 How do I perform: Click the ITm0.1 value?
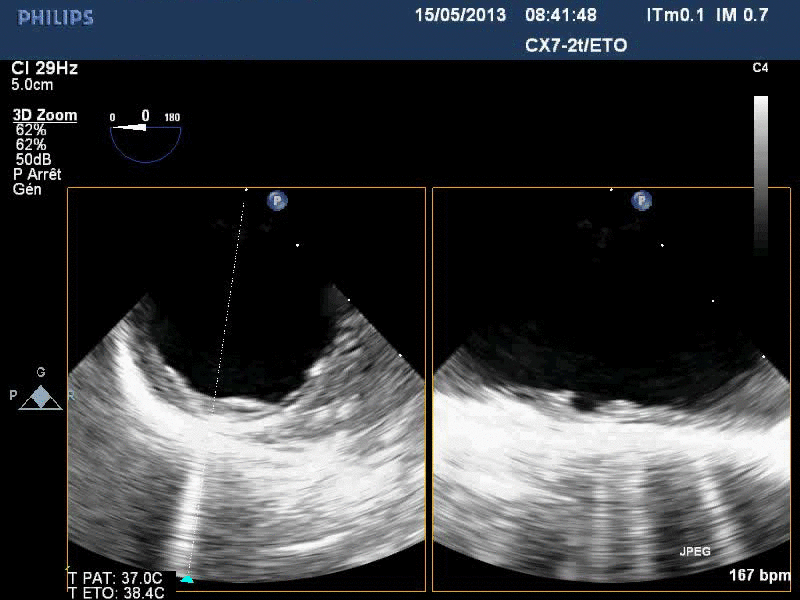675,15
